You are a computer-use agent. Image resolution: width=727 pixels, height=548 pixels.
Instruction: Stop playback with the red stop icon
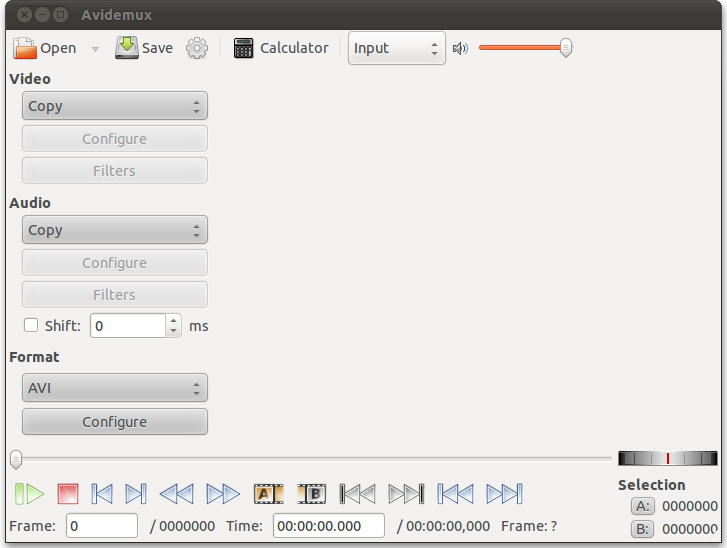68,494
